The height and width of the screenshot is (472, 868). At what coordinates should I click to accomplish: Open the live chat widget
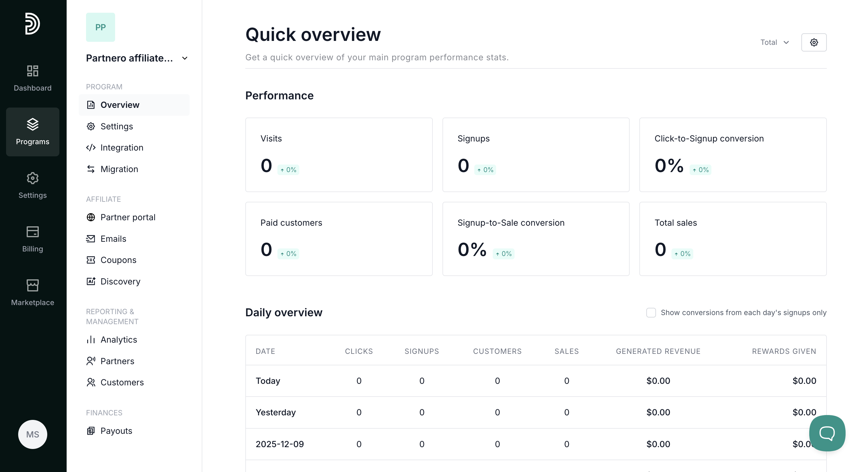[x=827, y=433]
